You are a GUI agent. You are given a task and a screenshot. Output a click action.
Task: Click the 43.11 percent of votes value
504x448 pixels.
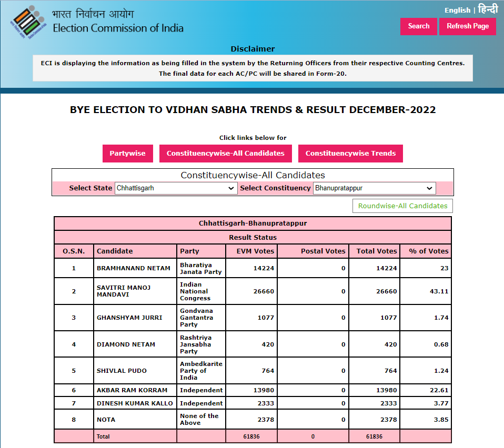pyautogui.click(x=439, y=291)
